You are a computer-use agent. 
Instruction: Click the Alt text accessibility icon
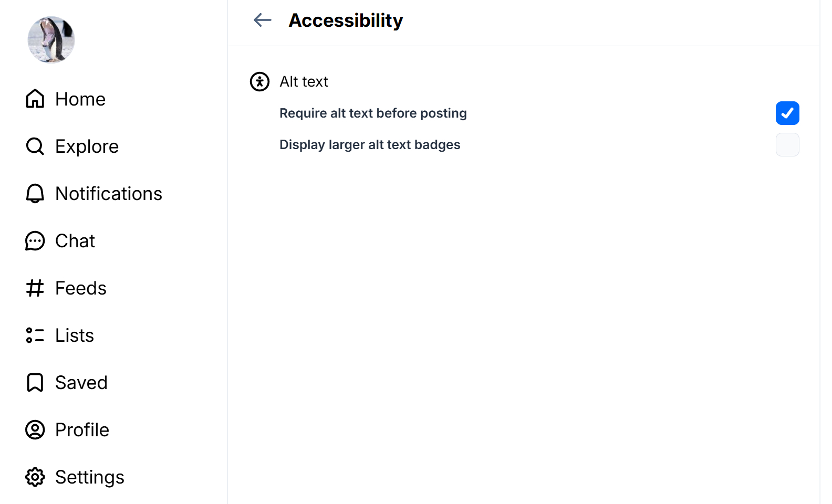click(x=259, y=82)
